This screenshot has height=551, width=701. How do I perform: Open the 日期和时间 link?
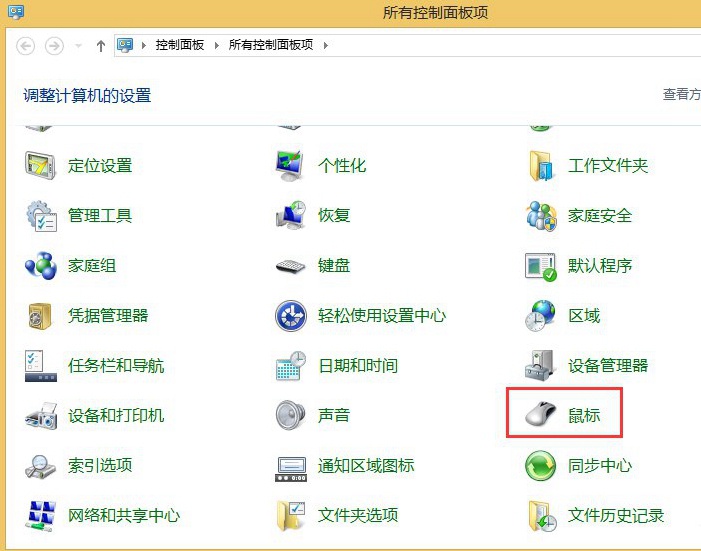(358, 366)
